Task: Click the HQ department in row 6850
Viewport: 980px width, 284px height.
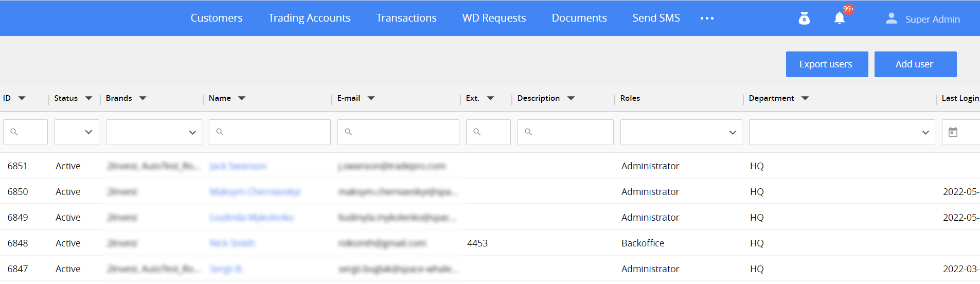Action: click(x=757, y=192)
